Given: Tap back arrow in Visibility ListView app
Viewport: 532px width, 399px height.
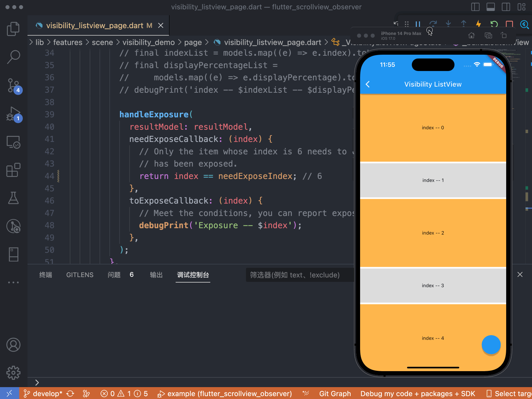Looking at the screenshot, I should coord(368,84).
